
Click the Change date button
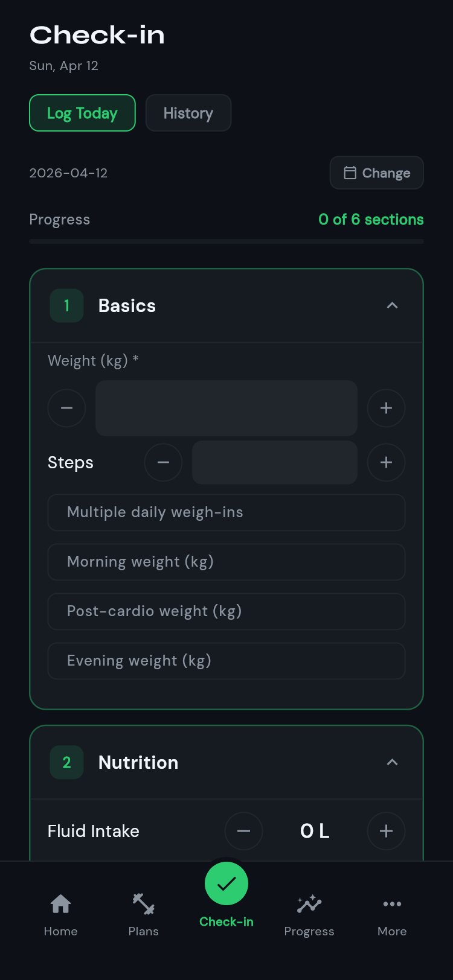[377, 173]
